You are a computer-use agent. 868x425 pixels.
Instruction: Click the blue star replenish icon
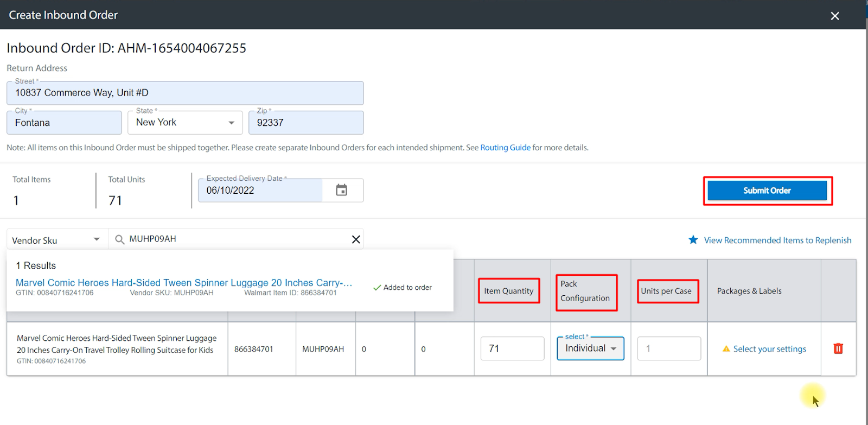pyautogui.click(x=693, y=240)
